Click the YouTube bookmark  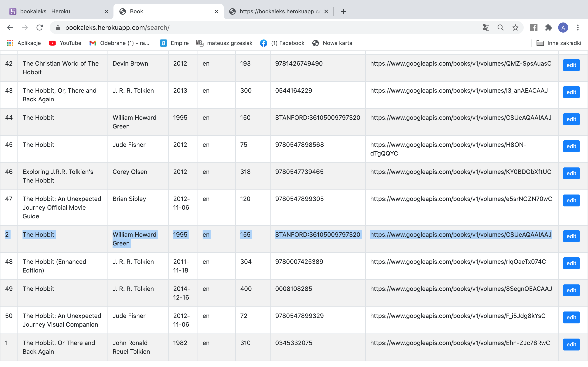tap(65, 43)
